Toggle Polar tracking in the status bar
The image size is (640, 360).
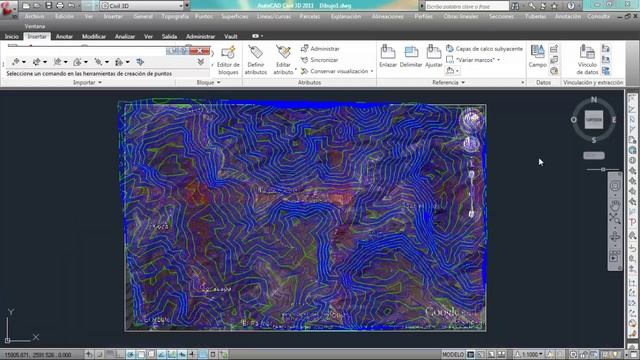131,354
